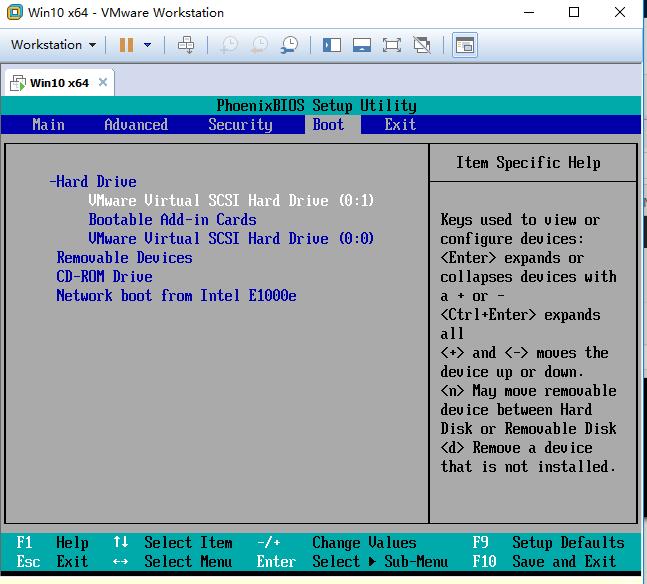Click the Unity mode icon
The height and width of the screenshot is (584, 647).
(x=422, y=45)
